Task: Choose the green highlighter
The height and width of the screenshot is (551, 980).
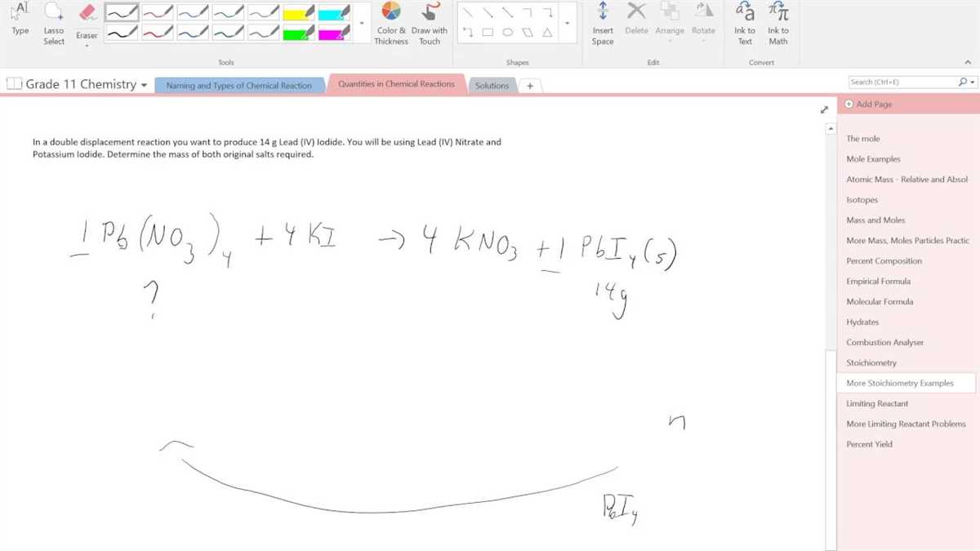Action: click(299, 32)
